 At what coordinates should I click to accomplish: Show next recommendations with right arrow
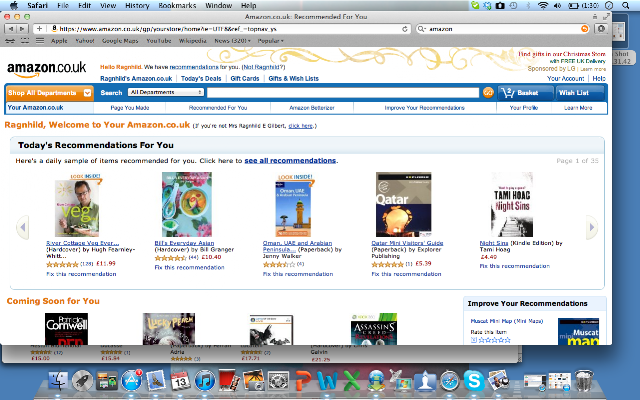coord(592,227)
